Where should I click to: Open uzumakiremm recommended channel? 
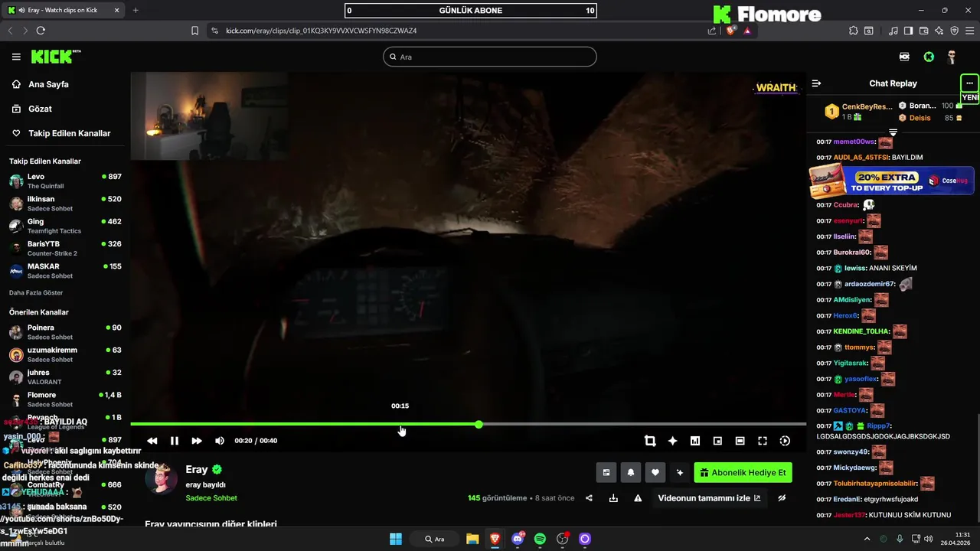(x=65, y=354)
